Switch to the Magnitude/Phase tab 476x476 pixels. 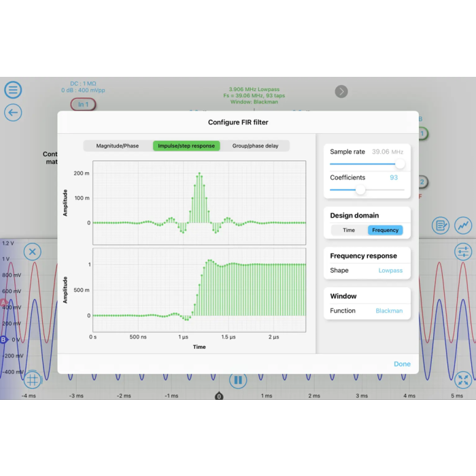[x=118, y=146]
